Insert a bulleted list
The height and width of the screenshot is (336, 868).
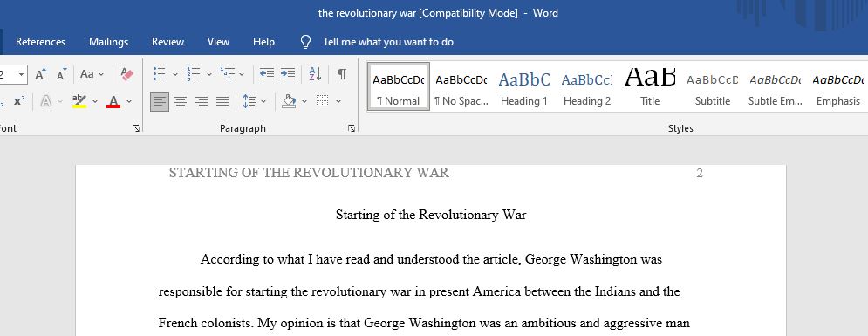[x=159, y=74]
